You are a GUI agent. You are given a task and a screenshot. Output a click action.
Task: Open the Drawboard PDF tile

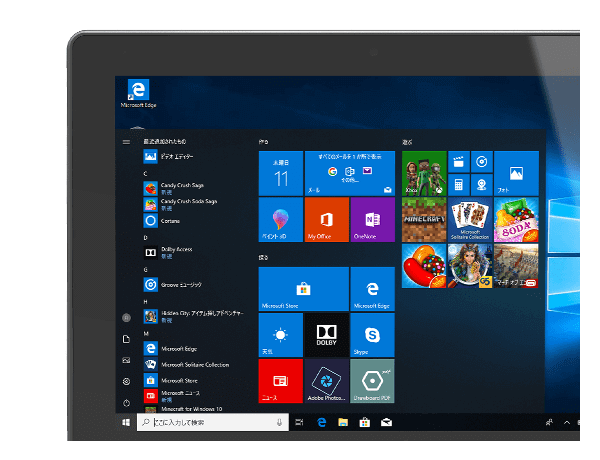pyautogui.click(x=373, y=381)
